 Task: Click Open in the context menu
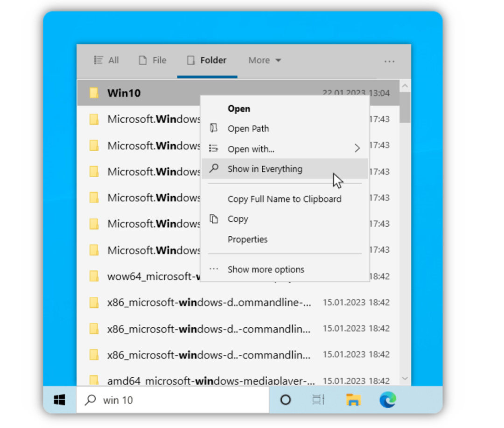click(x=285, y=109)
